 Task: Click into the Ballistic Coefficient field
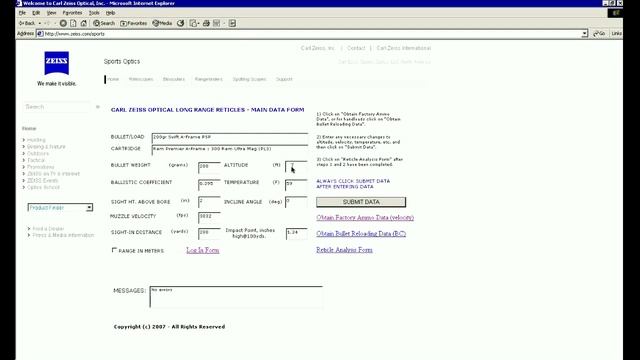click(209, 184)
